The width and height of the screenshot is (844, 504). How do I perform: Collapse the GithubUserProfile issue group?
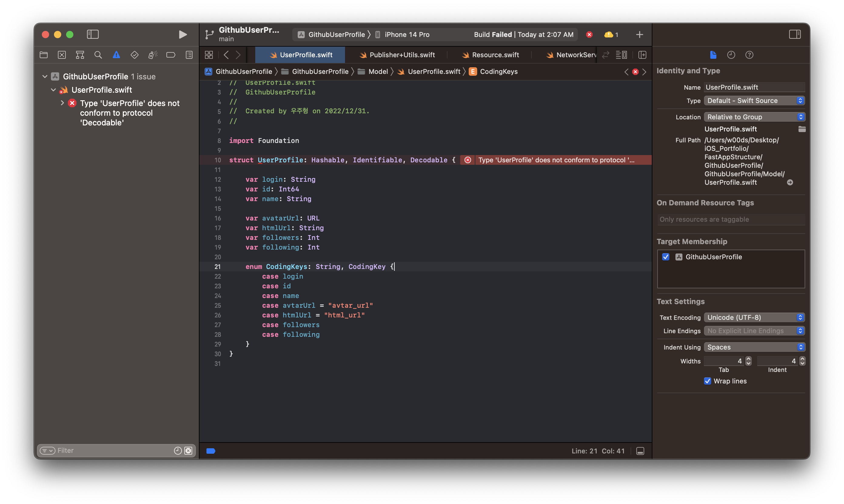pyautogui.click(x=45, y=76)
